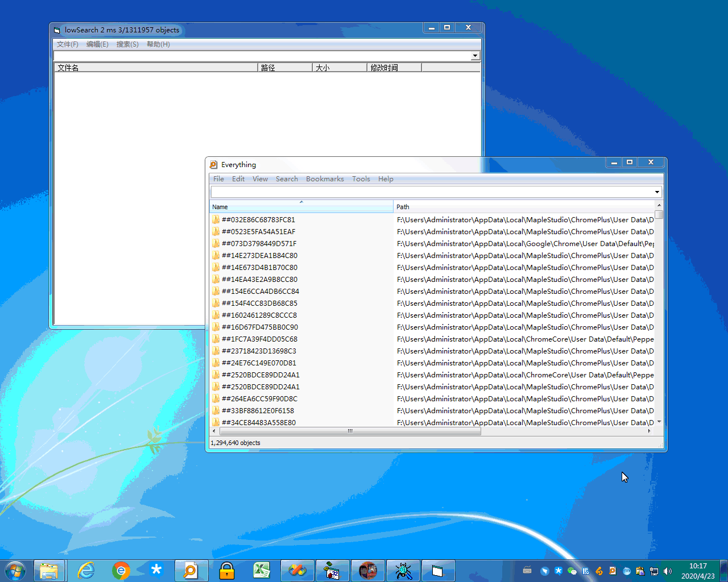Image resolution: width=728 pixels, height=582 pixels.
Task: Click the vertical scrollbar down arrow in Everything
Action: (659, 422)
